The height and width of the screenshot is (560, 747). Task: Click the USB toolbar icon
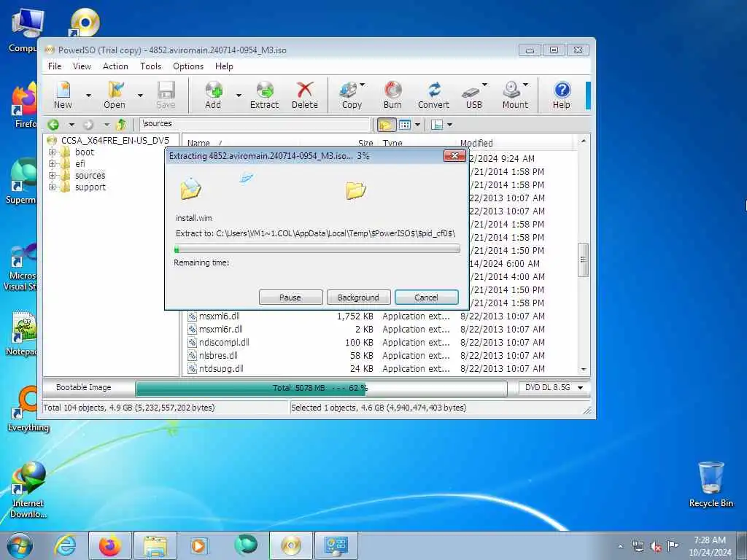[473, 96]
